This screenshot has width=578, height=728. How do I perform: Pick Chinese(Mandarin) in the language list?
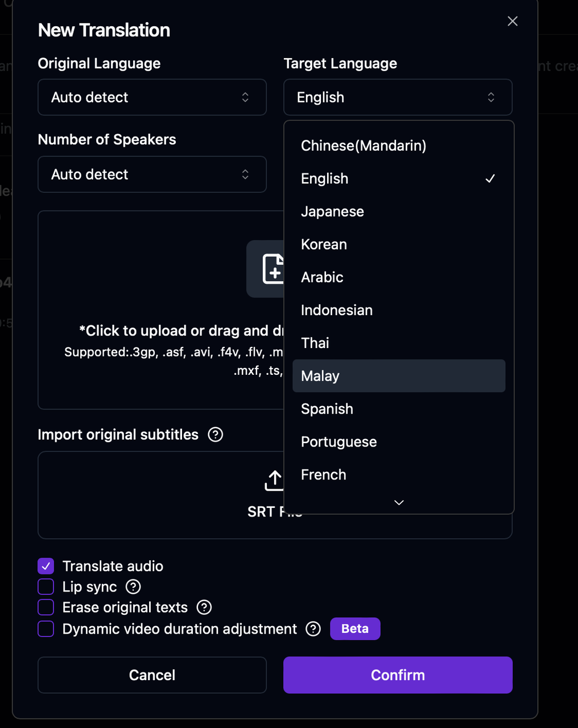pos(364,146)
